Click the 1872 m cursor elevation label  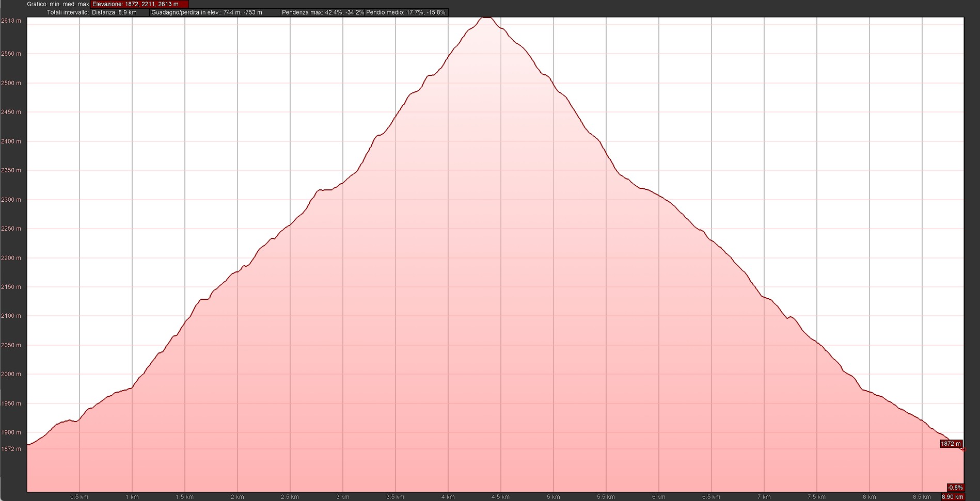[951, 444]
